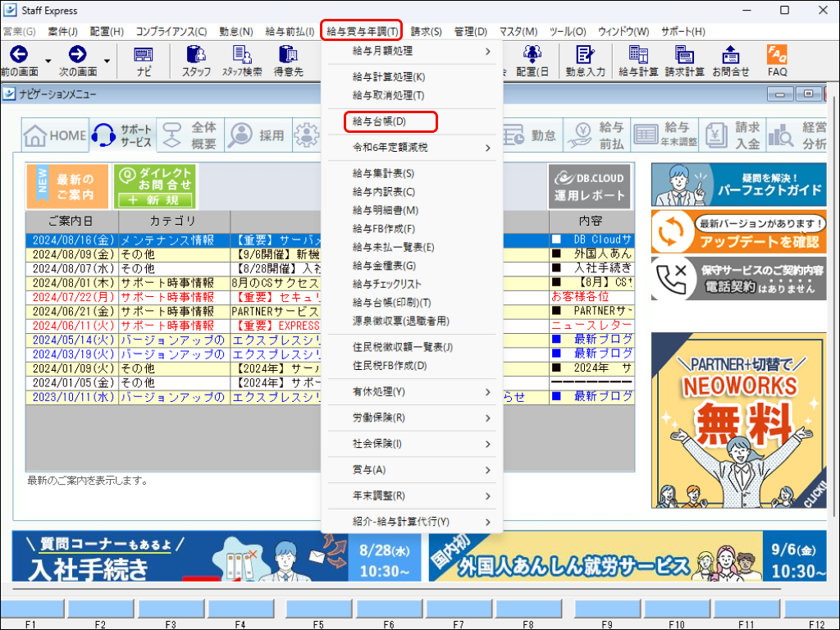Select 給与明細書(M) menu entry

[x=412, y=211]
